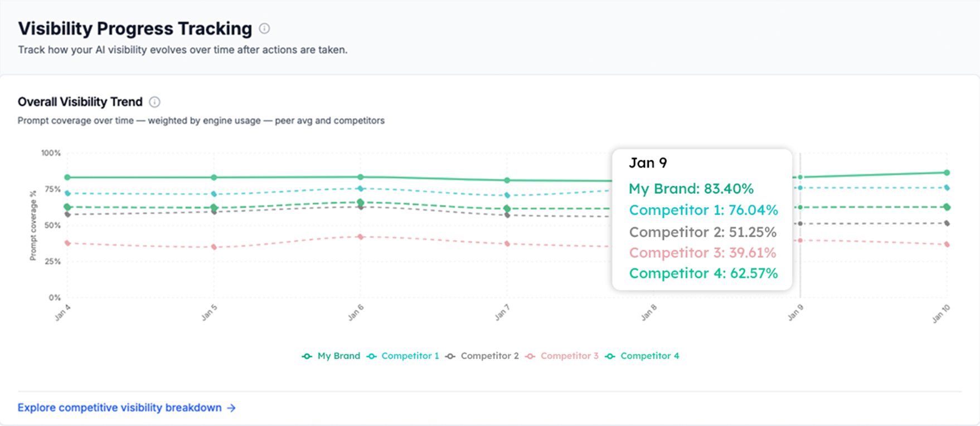
Task: Click the info icon beside Visibility Progress Tracking
Action: [x=264, y=28]
